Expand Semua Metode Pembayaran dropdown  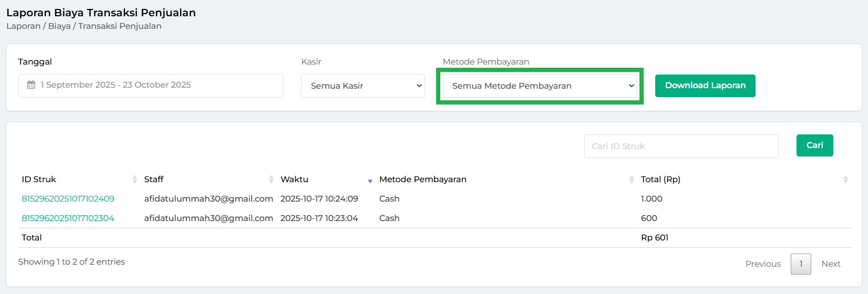[x=540, y=86]
